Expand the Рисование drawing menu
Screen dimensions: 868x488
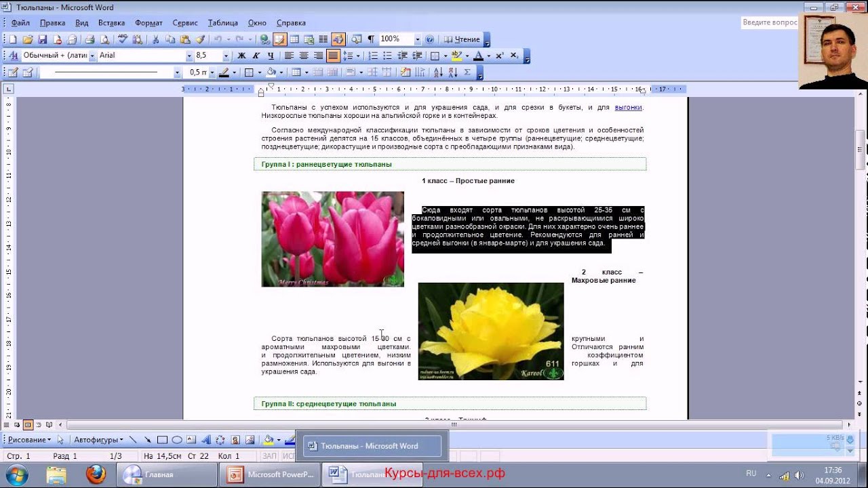[28, 440]
